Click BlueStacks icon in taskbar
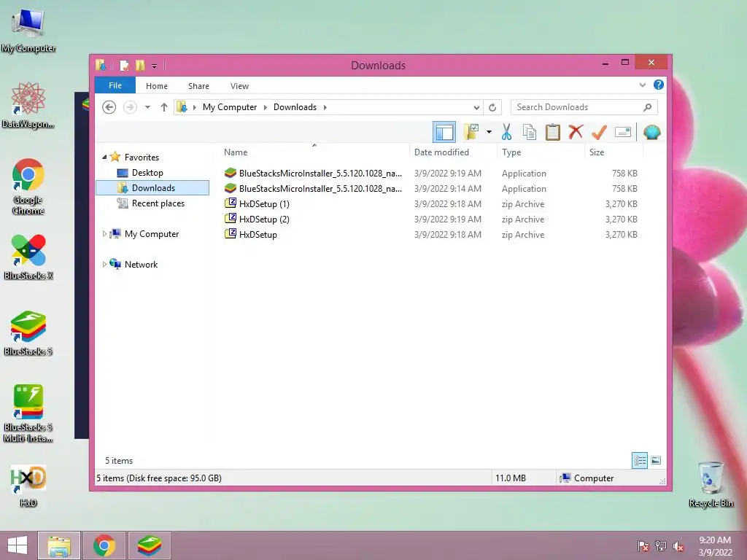This screenshot has height=560, width=747. (150, 545)
